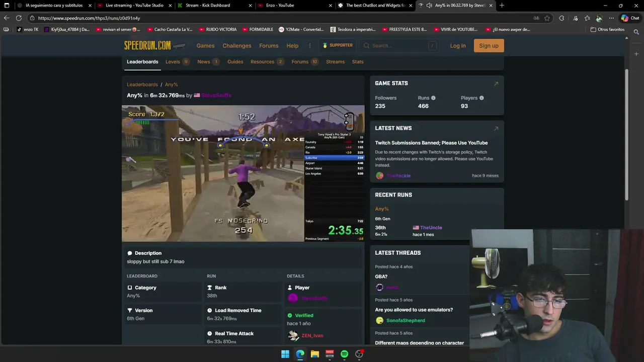Click the Sign up button
Image resolution: width=644 pixels, height=362 pixels.
point(489,46)
